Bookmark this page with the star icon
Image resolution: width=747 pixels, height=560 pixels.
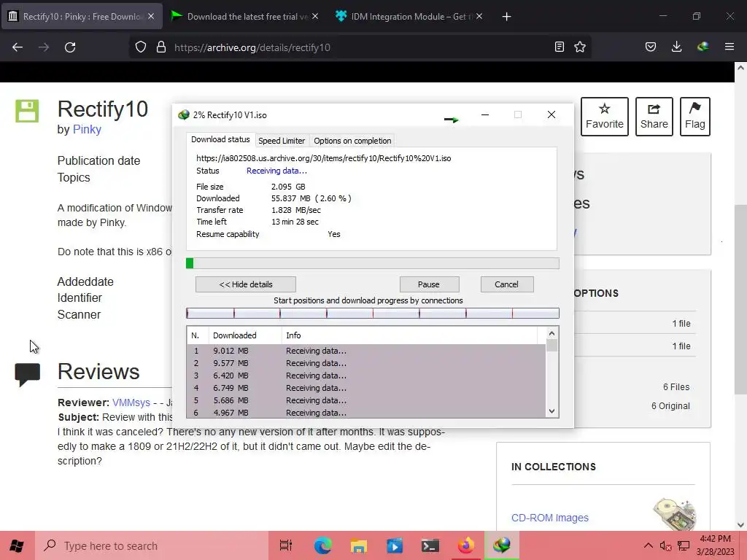point(580,47)
